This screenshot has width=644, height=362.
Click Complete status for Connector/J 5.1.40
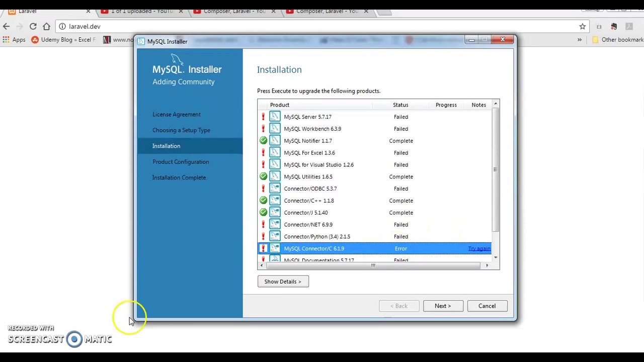[x=401, y=213]
